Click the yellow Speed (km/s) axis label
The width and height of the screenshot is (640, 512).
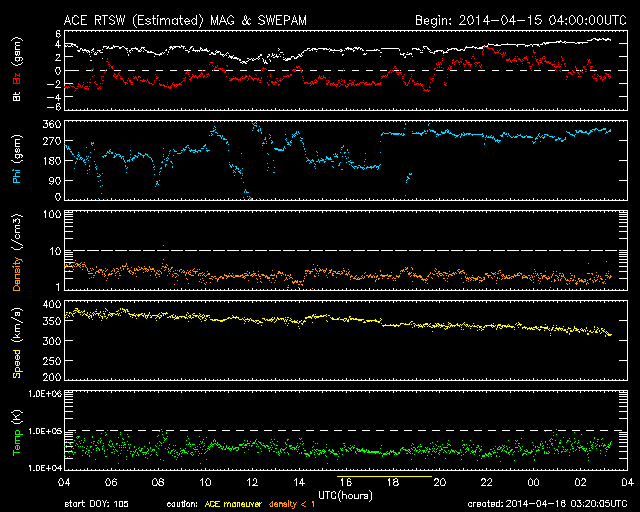point(17,340)
